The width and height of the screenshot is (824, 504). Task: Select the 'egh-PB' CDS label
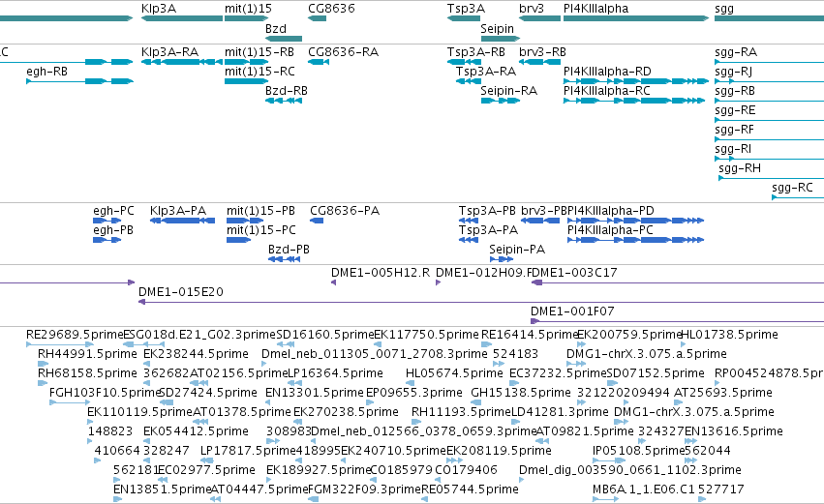113,230
